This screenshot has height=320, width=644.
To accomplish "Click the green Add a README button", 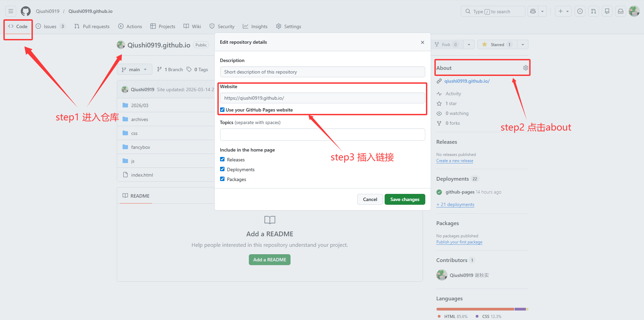I will coord(270,260).
